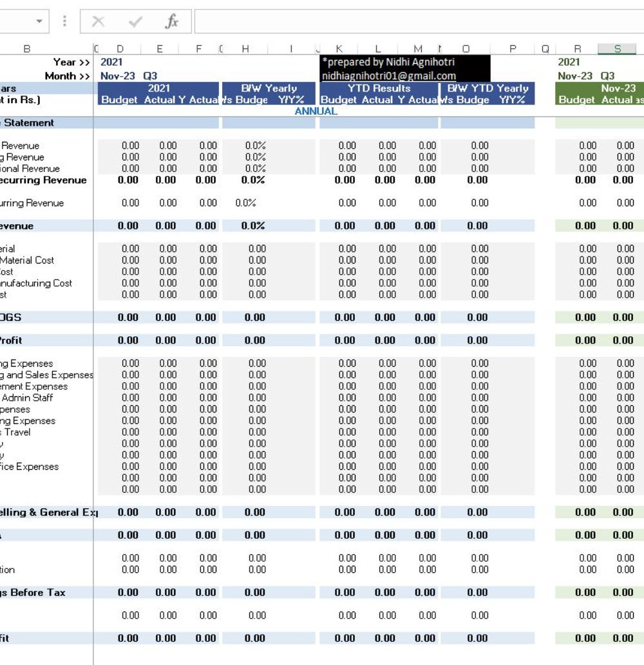Open the Name Box dropdown arrow
Screen dimensions: 644x665
39,21
